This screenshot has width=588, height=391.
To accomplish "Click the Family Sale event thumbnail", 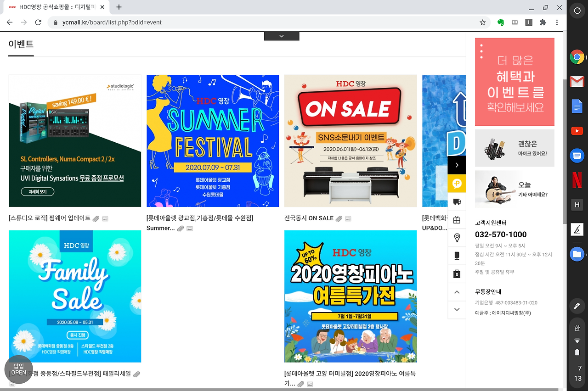I will pyautogui.click(x=75, y=296).
